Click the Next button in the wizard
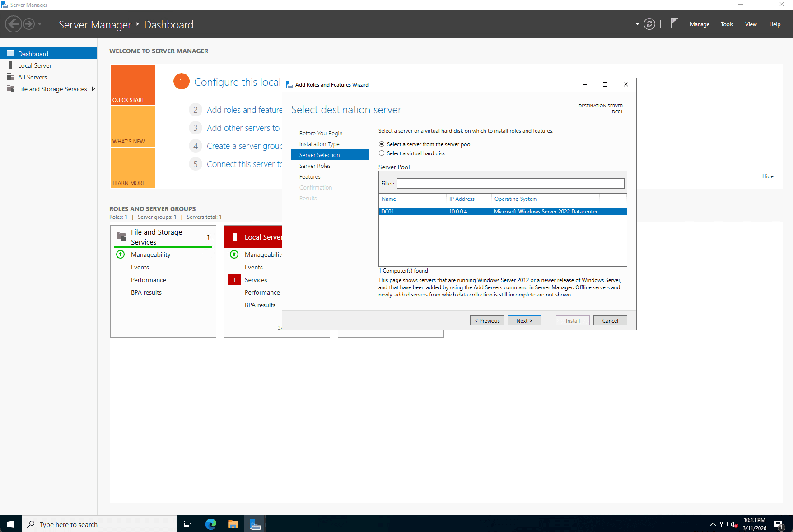 click(524, 320)
